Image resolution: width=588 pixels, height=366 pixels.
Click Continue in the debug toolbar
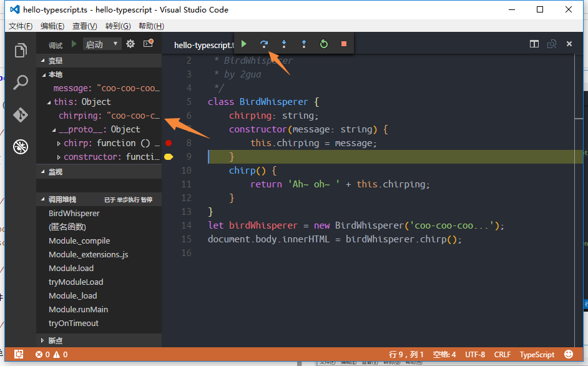pyautogui.click(x=243, y=44)
